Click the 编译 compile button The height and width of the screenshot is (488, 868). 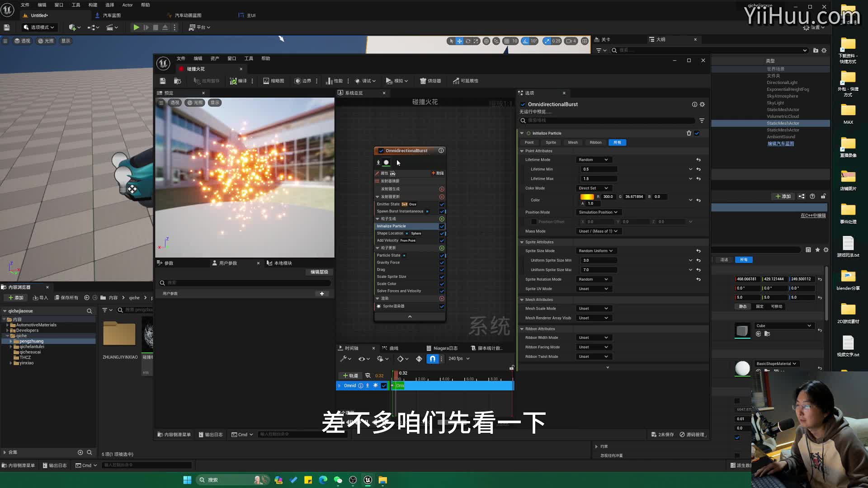pos(238,81)
